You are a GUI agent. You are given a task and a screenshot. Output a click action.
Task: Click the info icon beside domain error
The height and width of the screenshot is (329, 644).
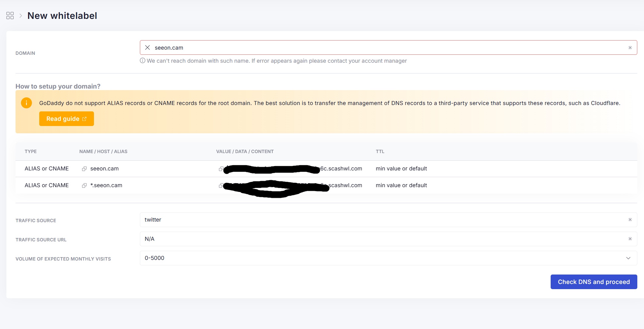pyautogui.click(x=142, y=61)
